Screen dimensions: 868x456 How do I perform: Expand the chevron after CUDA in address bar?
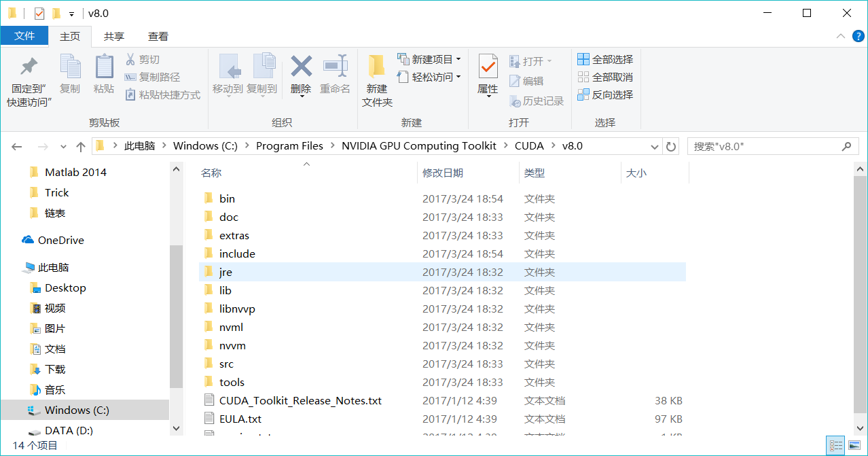pos(552,146)
